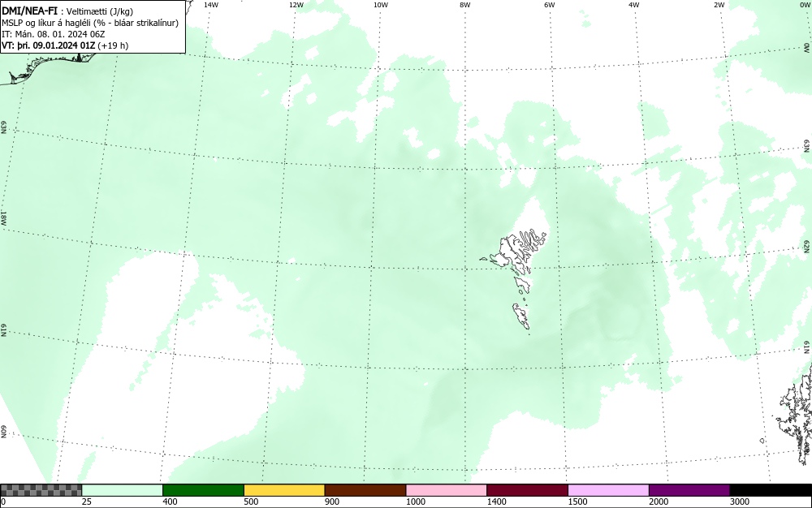The height and width of the screenshot is (508, 812).
Task: Click the legend value 1400
Action: coord(496,502)
